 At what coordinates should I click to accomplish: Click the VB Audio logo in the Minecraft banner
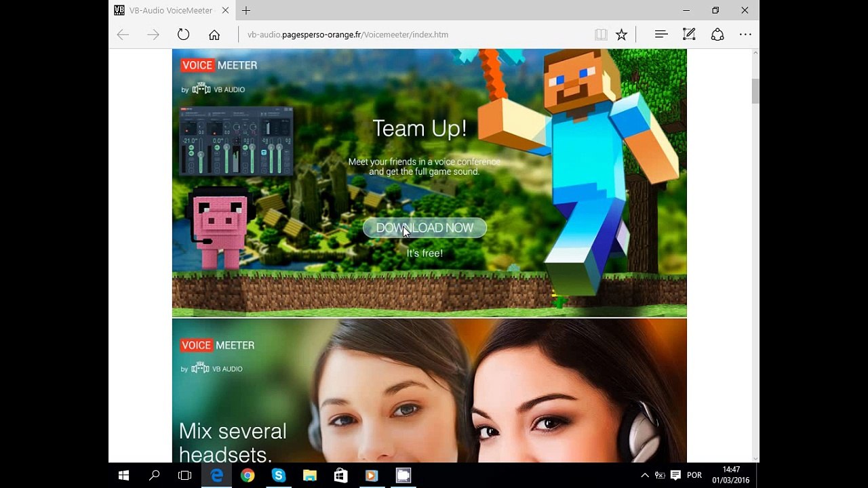pos(218,89)
